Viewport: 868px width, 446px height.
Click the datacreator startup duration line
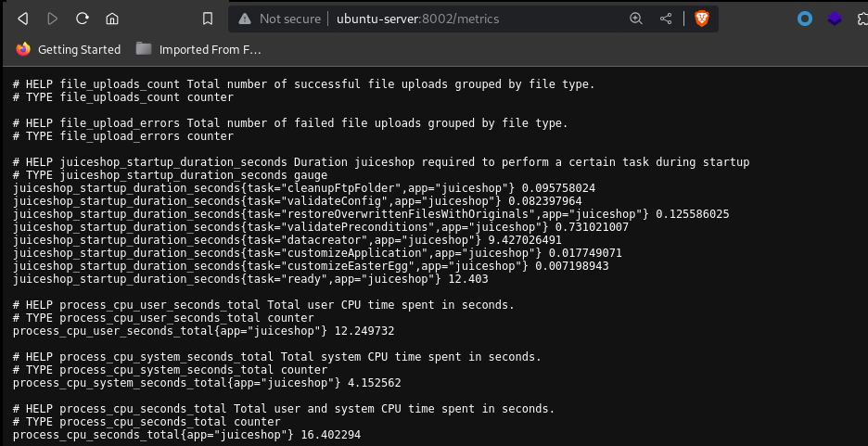[287, 240]
